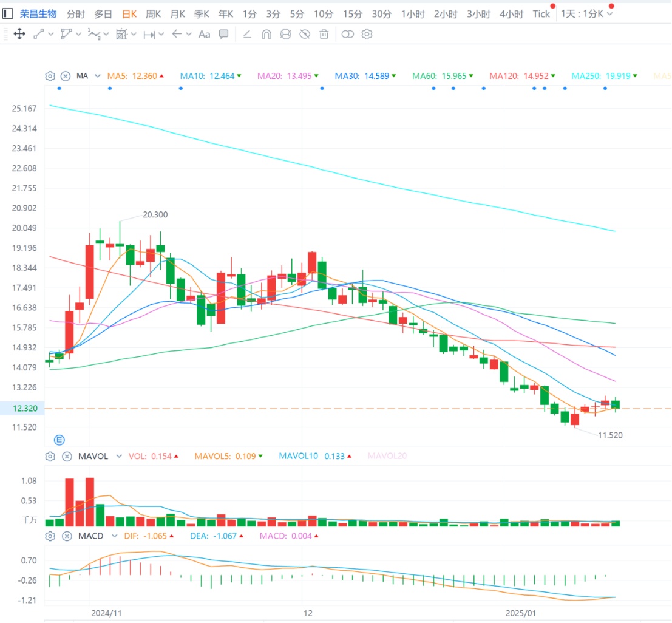The width and height of the screenshot is (672, 623).
Task: Open the MACD indicator dropdown
Action: (115, 536)
